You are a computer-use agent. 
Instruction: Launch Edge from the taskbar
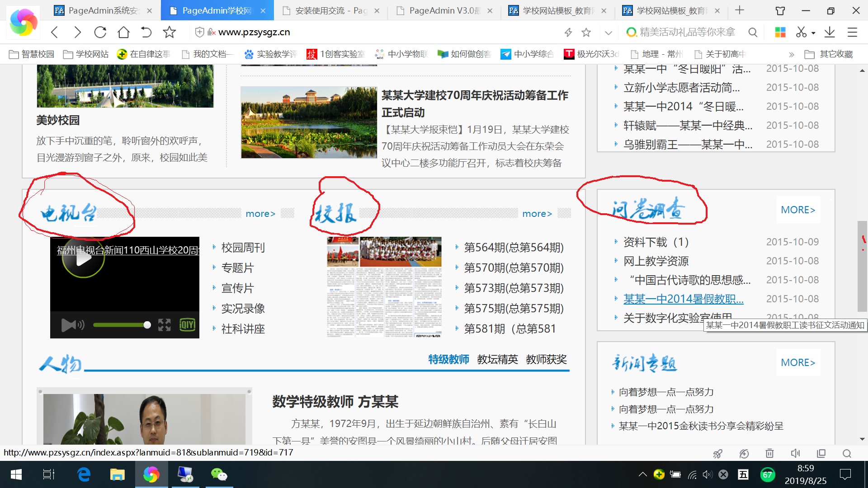click(84, 474)
